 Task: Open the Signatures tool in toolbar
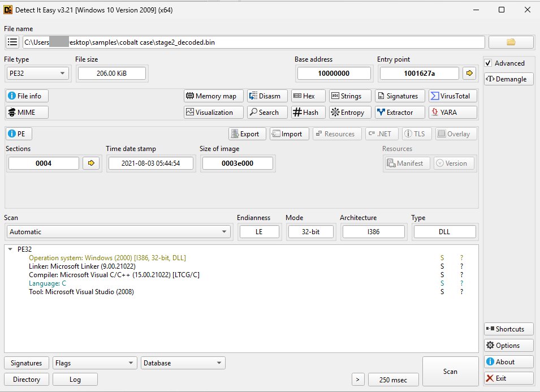[400, 96]
